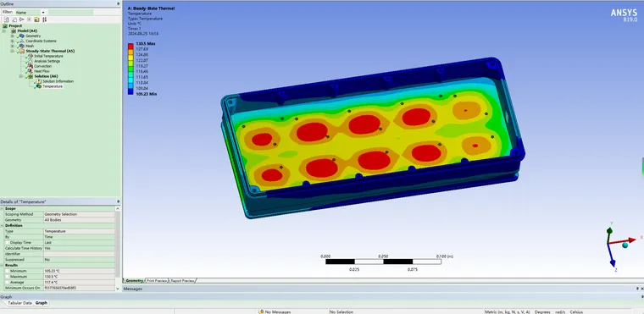Click the pin icon on the Messages panel
Screen dimensions: 644x314
pyautogui.click(x=637, y=289)
